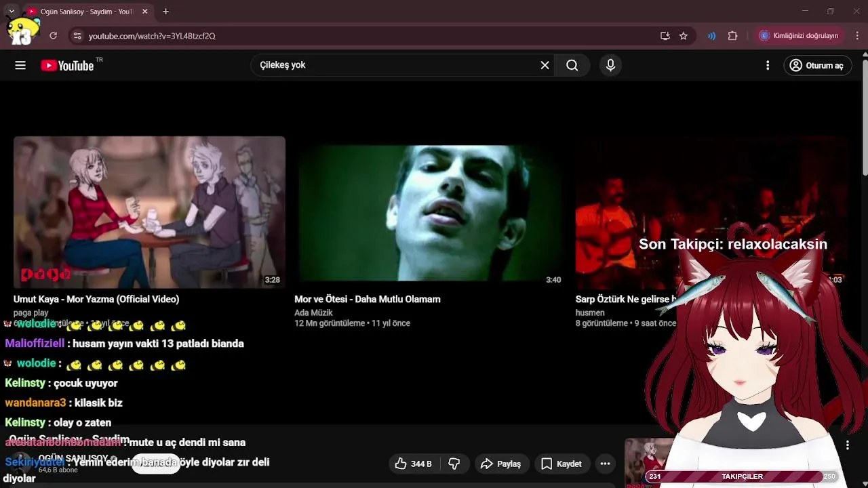
Task: Dislike the video
Action: tap(454, 464)
